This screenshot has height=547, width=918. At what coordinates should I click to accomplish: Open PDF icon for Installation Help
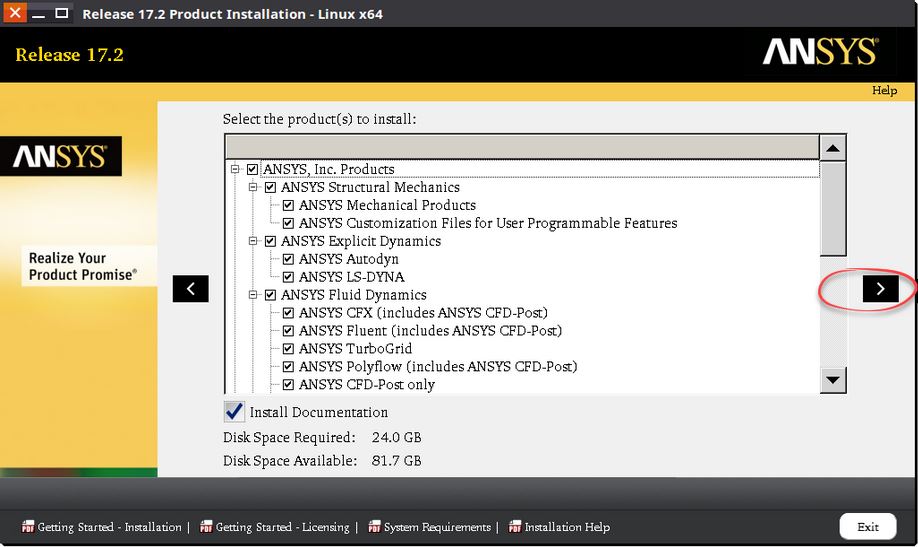515,527
